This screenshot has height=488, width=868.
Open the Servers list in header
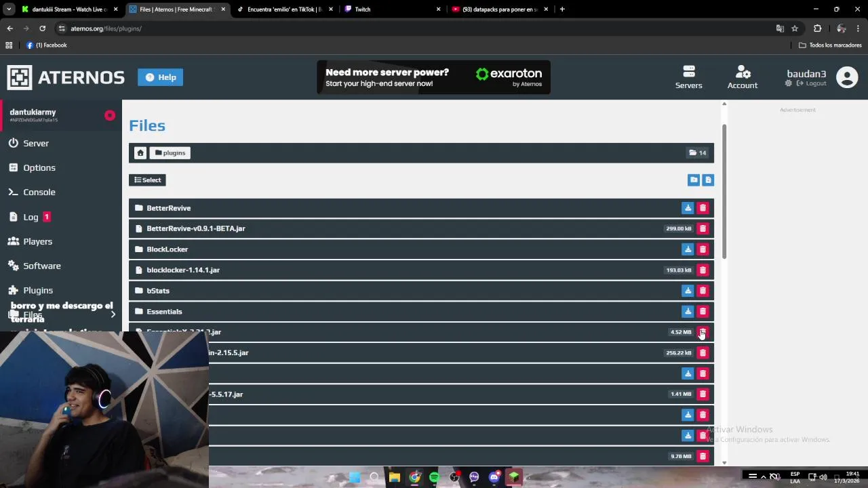tap(688, 77)
